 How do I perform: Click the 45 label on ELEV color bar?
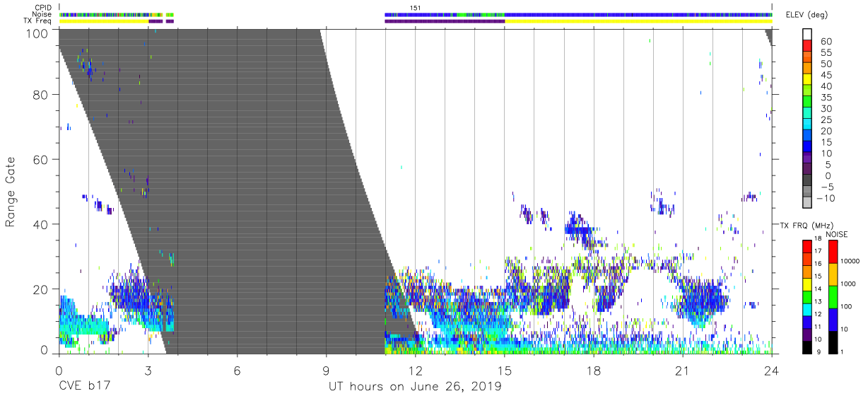[826, 75]
